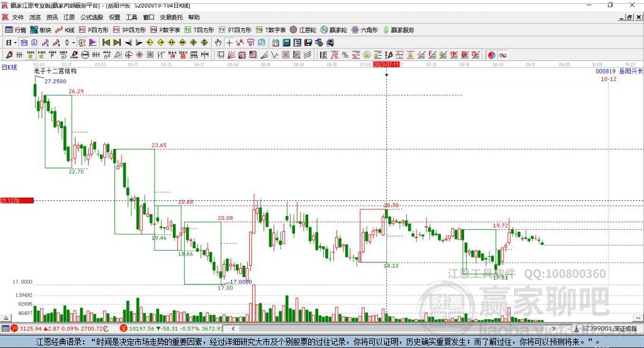The width and height of the screenshot is (644, 348).
Task: Open the P数字表 number table
Action: 165,30
